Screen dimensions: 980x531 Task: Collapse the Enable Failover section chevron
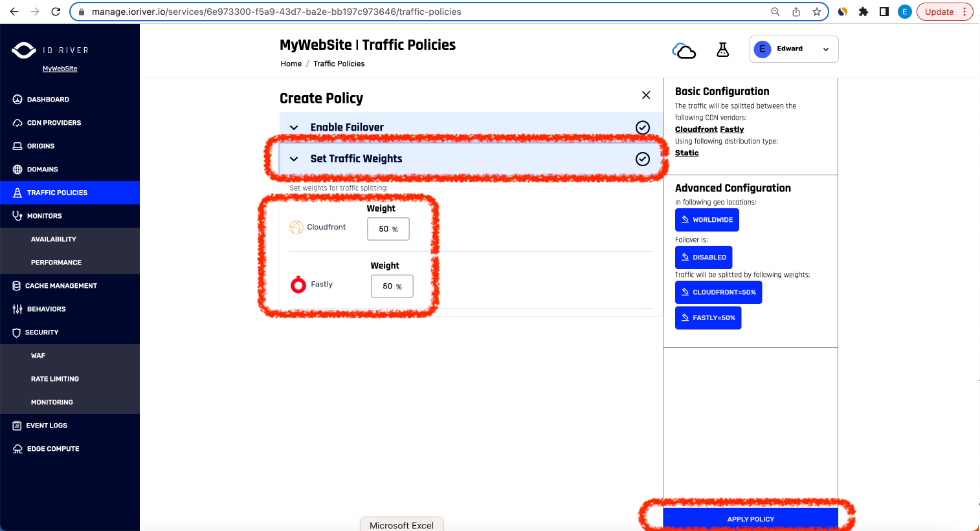pyautogui.click(x=294, y=127)
